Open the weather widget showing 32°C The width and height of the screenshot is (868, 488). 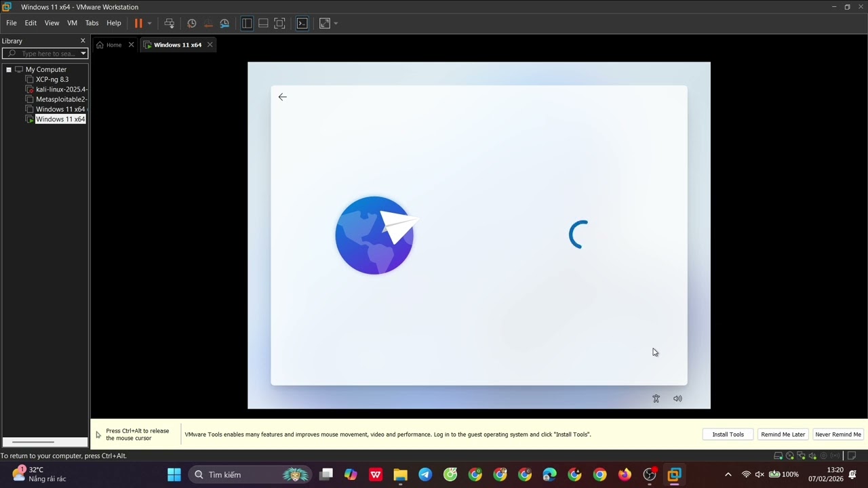coord(39,474)
